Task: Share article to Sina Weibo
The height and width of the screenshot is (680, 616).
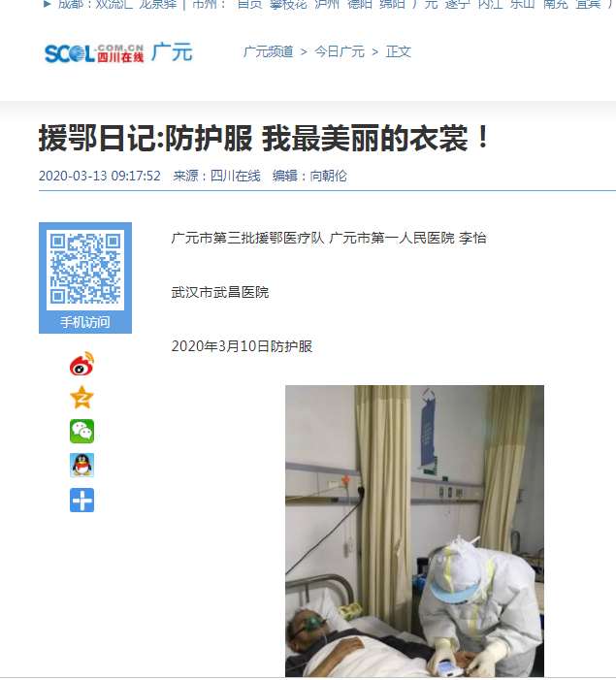Action: click(82, 364)
